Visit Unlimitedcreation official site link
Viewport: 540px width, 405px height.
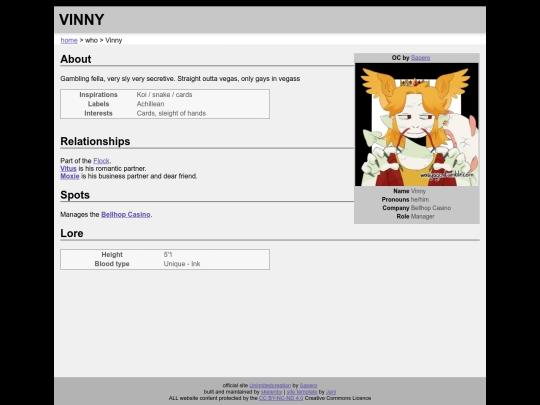coord(270,385)
